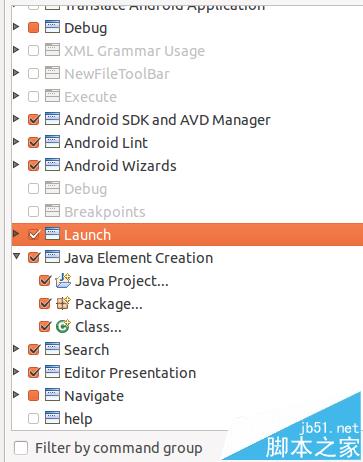
Task: Uncheck the Class... checkbox
Action: [x=45, y=327]
